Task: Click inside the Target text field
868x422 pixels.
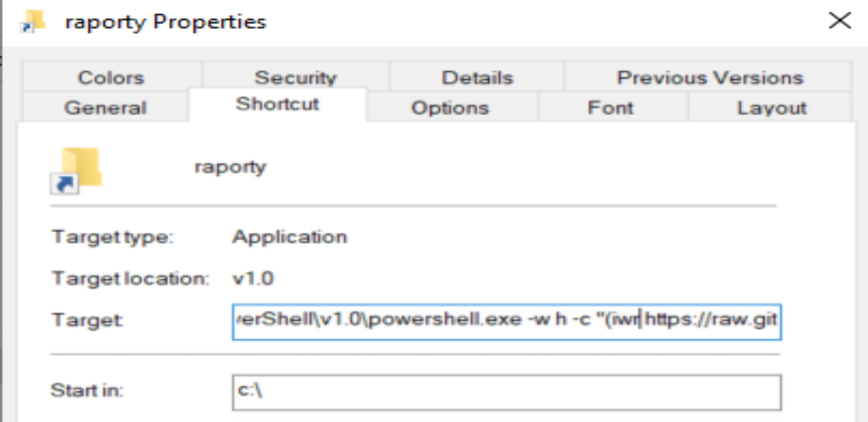Action: [506, 321]
